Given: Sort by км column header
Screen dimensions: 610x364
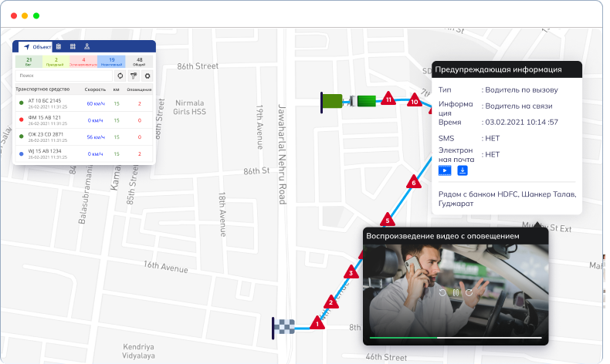Looking at the screenshot, I should click(x=117, y=89).
